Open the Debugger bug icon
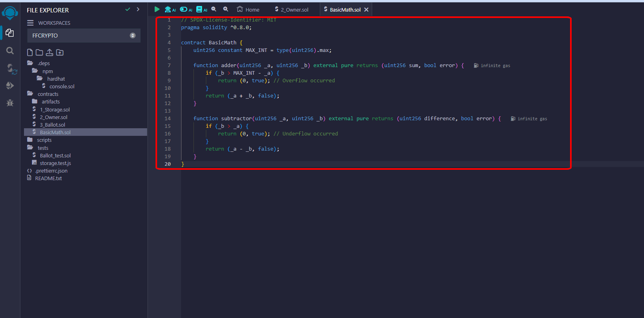The width and height of the screenshot is (644, 318). point(10,103)
